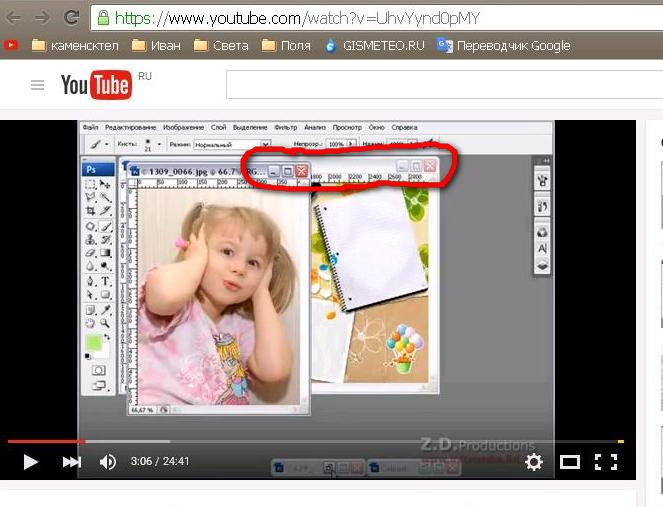Toggle theater mode for the player
This screenshot has width=663, height=507.
(569, 462)
